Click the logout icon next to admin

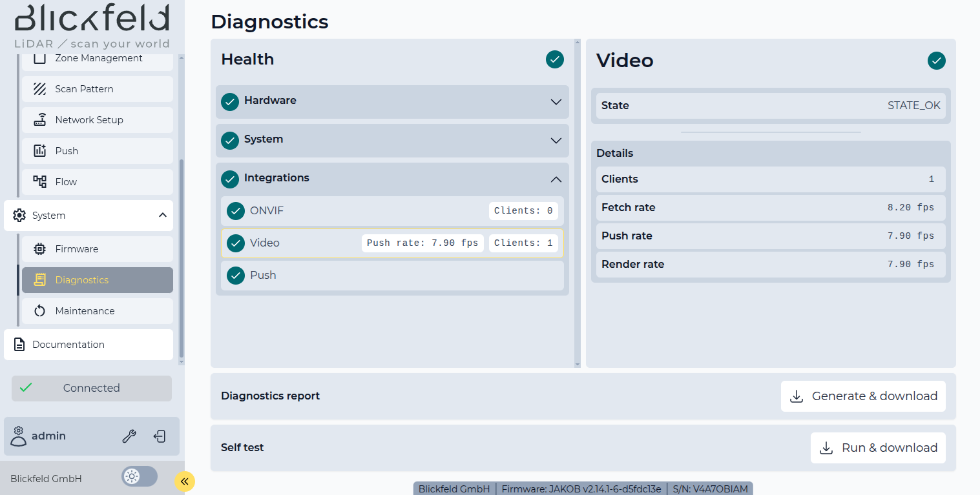(x=160, y=436)
